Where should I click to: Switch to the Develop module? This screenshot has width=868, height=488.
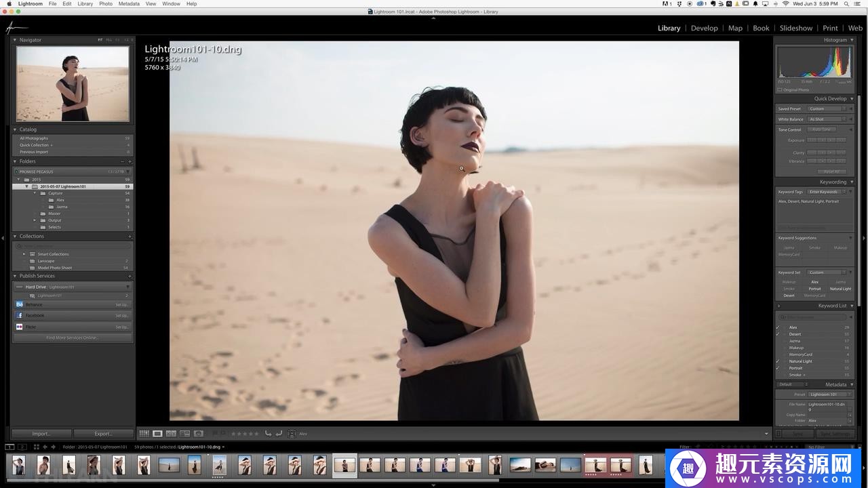coord(704,28)
